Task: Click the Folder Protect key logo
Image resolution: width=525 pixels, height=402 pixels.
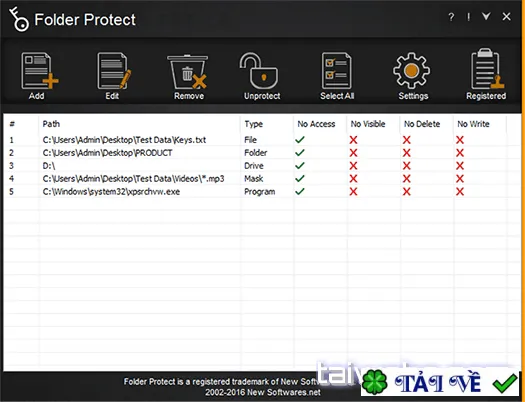Action: coord(19,19)
